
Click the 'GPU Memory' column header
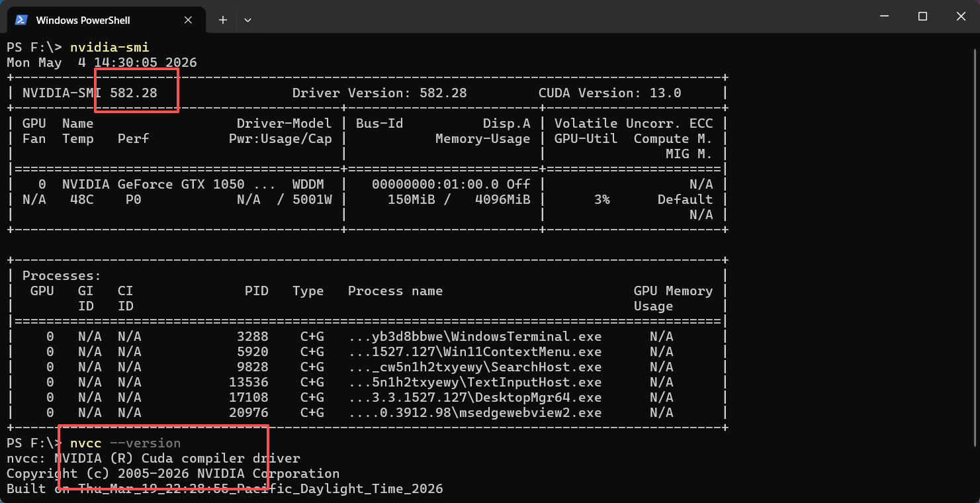pos(674,291)
